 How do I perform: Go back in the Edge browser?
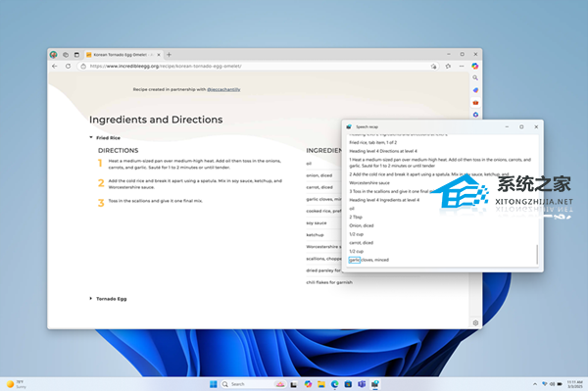[x=55, y=66]
